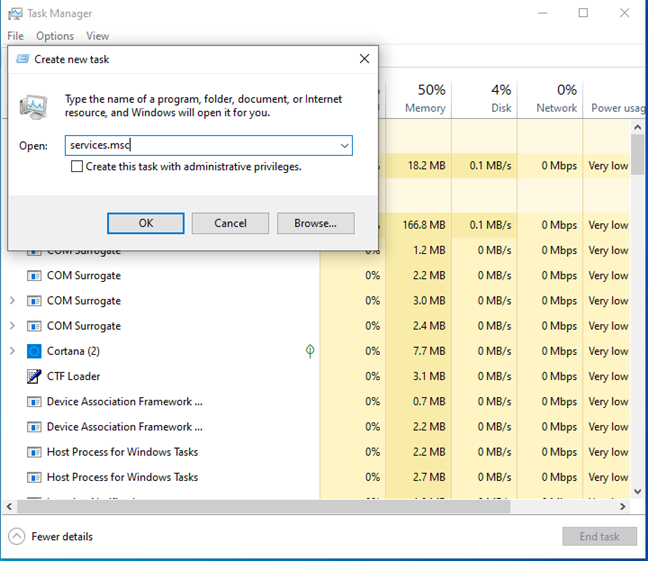Click the 166.8 MB memory value

coord(424,225)
